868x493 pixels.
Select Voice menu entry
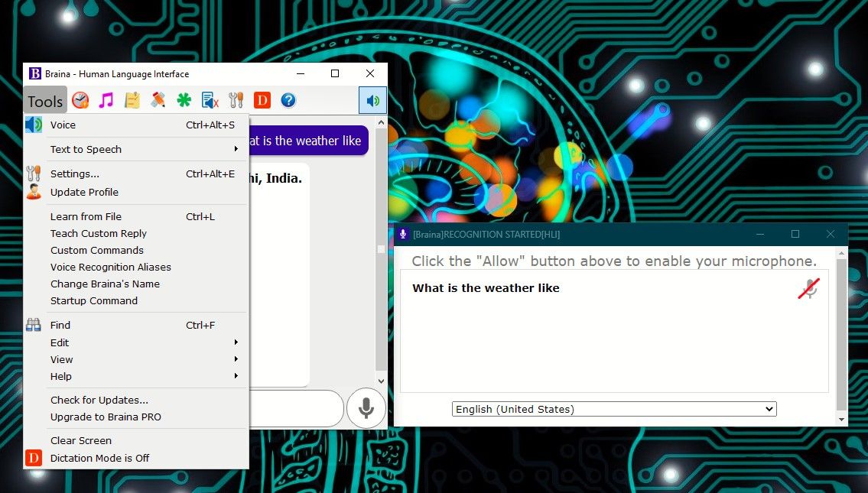point(136,125)
